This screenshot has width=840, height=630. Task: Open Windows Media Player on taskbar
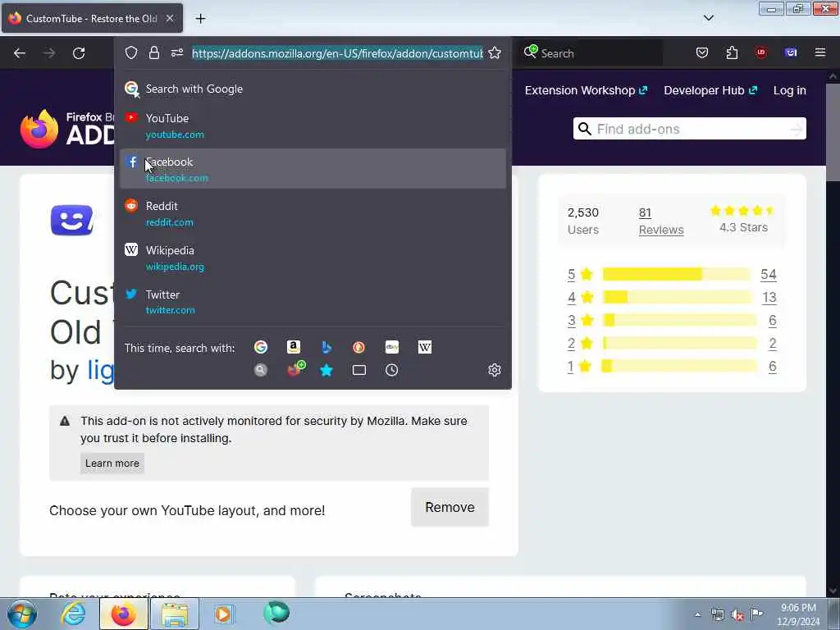(223, 614)
